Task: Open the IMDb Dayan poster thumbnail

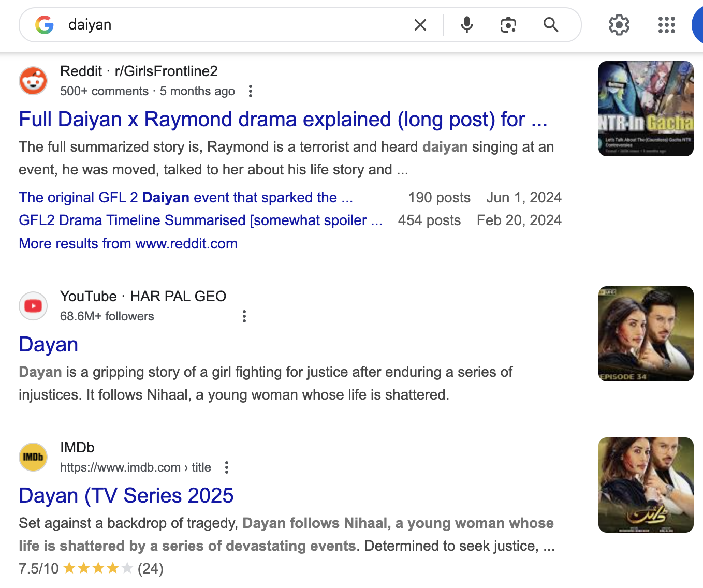Action: coord(646,485)
